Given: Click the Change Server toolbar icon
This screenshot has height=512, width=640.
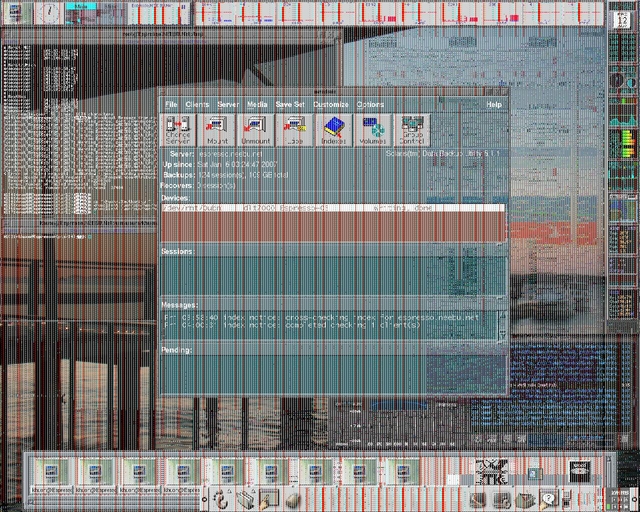Looking at the screenshot, I should (178, 130).
